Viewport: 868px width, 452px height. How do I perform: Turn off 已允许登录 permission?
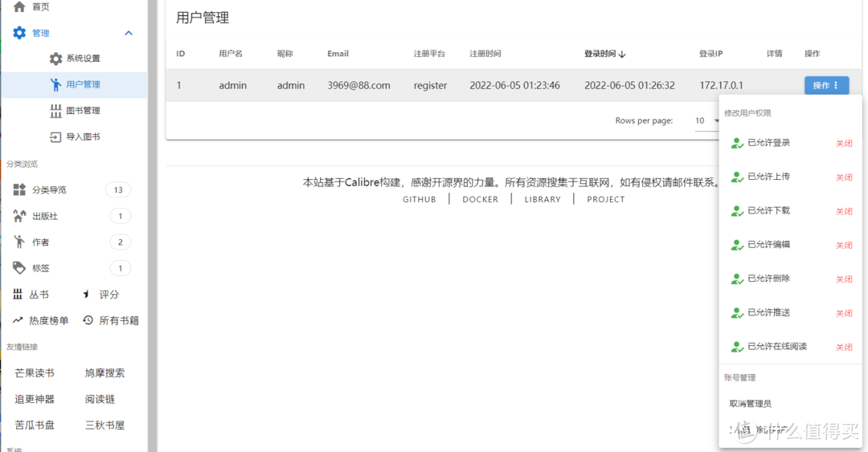(x=844, y=143)
